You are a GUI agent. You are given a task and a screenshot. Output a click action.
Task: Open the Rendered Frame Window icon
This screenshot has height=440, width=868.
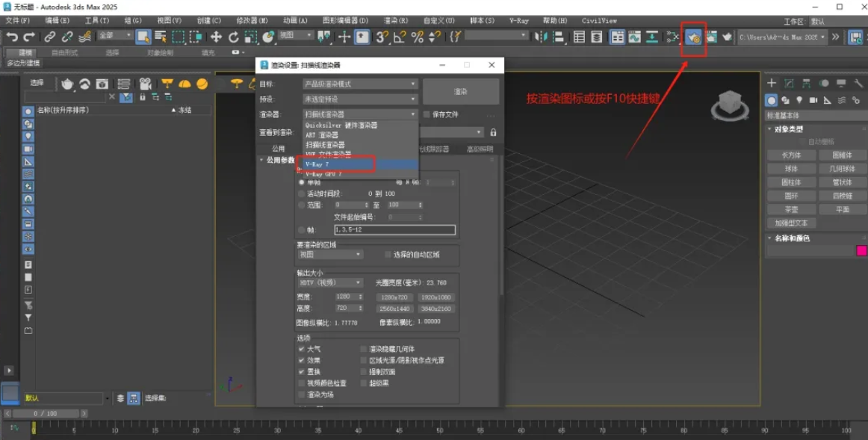711,37
